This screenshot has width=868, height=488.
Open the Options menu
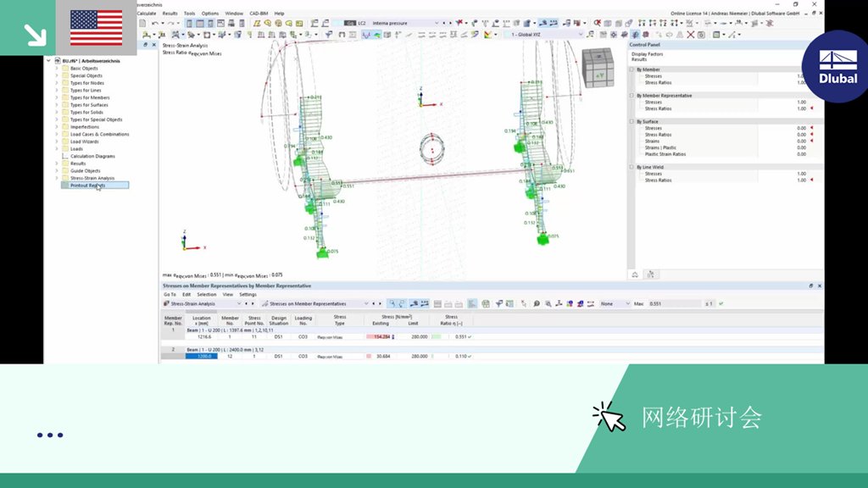[x=210, y=14]
